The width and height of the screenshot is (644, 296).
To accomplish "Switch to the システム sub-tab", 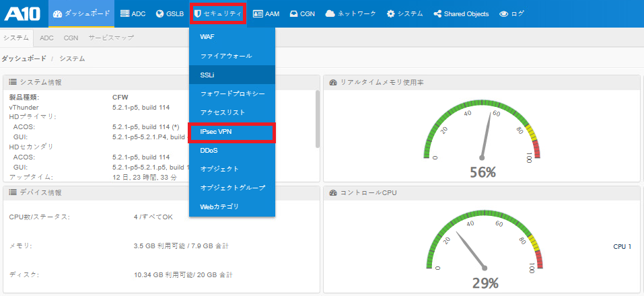I will point(16,38).
